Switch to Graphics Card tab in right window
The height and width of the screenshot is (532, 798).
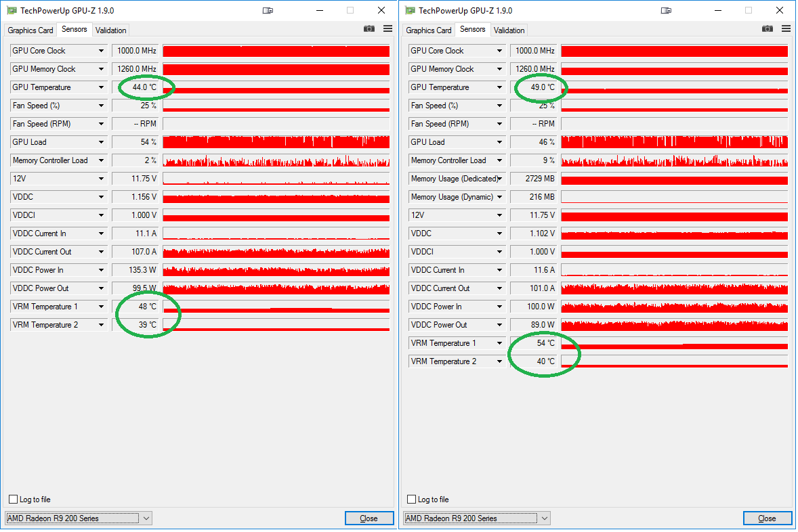(x=429, y=30)
